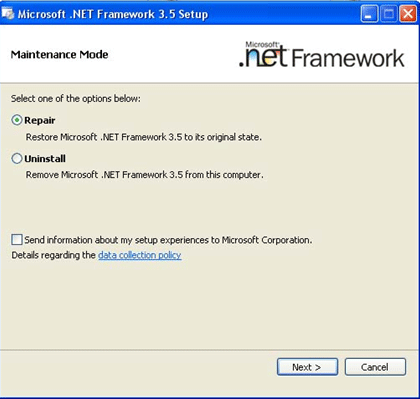Click the bold Repair option label

point(40,120)
